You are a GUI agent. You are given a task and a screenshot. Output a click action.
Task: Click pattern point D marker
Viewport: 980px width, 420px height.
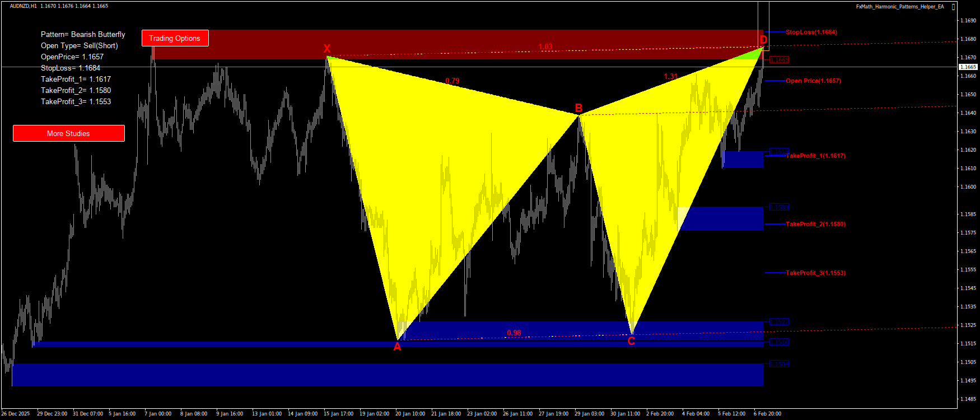tap(763, 40)
